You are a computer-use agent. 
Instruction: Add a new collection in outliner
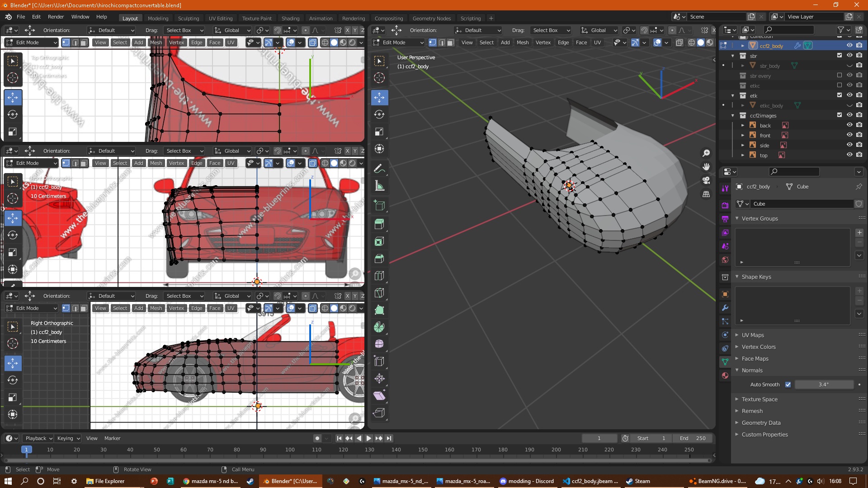pos(859,30)
